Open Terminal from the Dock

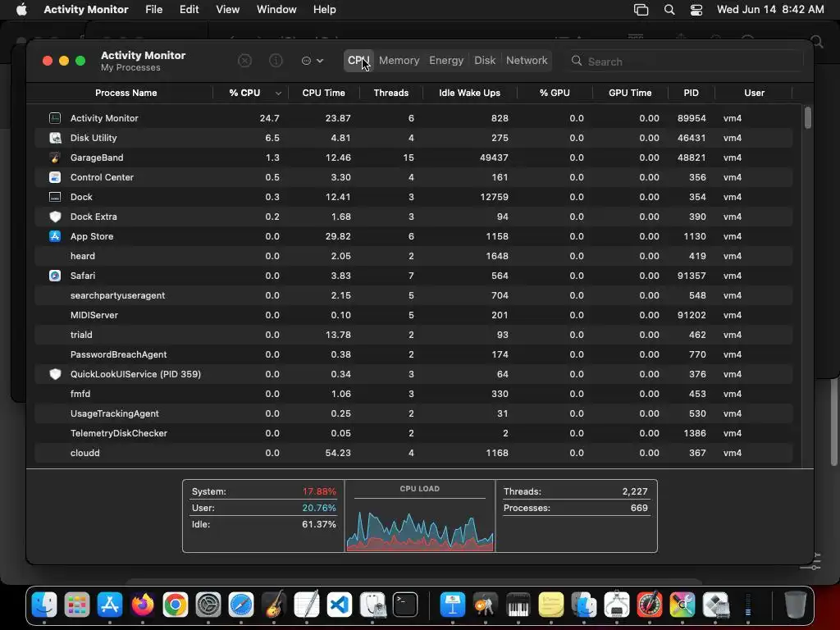point(405,605)
